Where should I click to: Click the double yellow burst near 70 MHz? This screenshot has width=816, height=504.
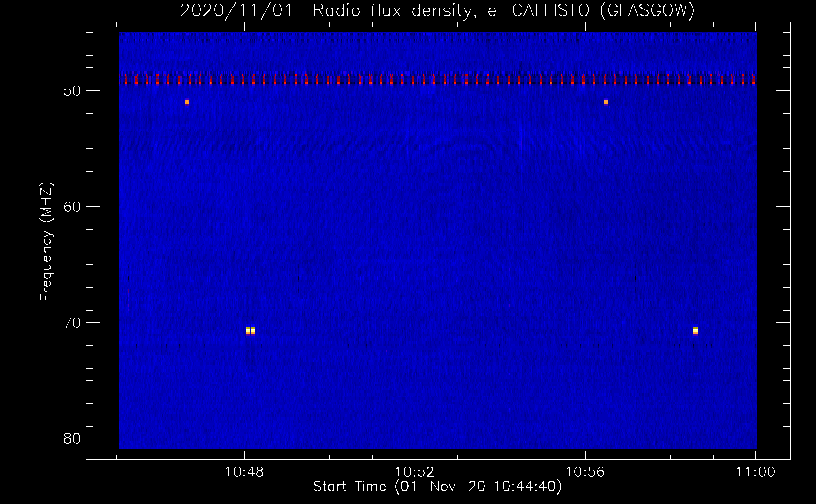(250, 330)
